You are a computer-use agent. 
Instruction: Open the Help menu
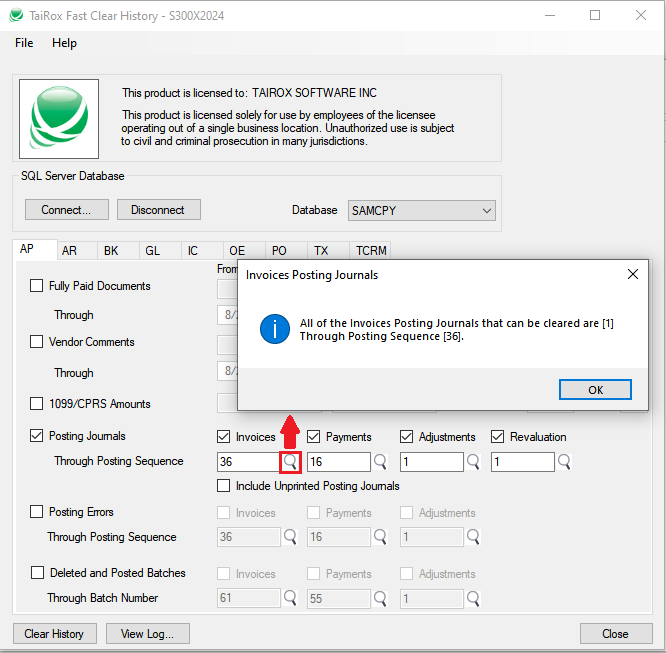[64, 43]
